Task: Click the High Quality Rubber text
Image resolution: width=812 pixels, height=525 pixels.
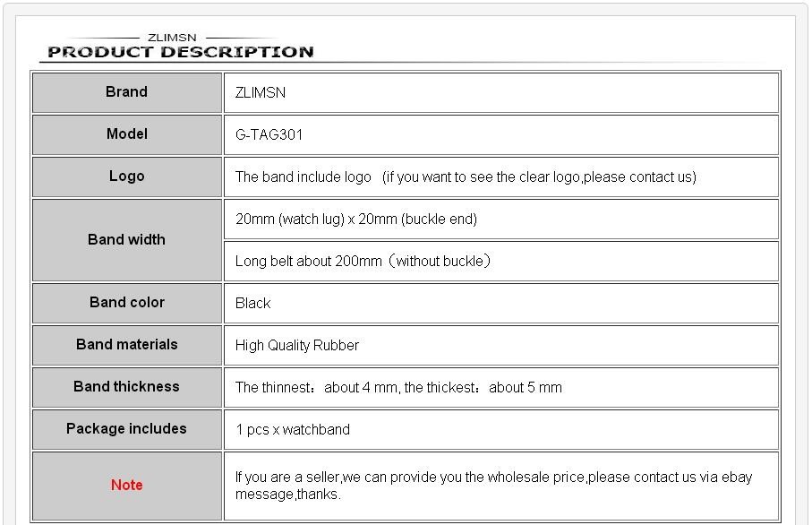Action: pyautogui.click(x=296, y=346)
